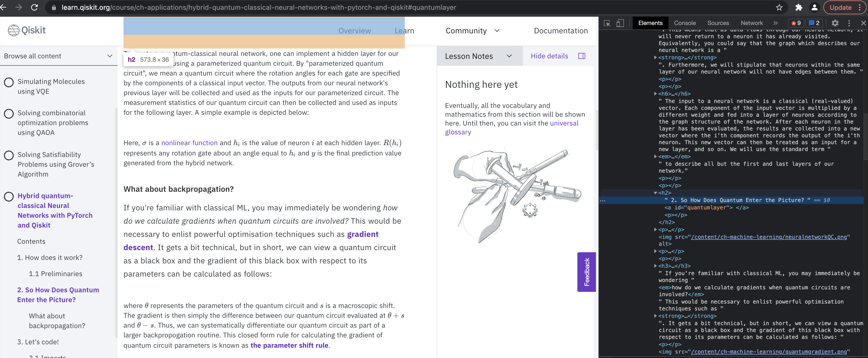Toggle completion circle for Grover's Algorithm lesson

(x=9, y=155)
